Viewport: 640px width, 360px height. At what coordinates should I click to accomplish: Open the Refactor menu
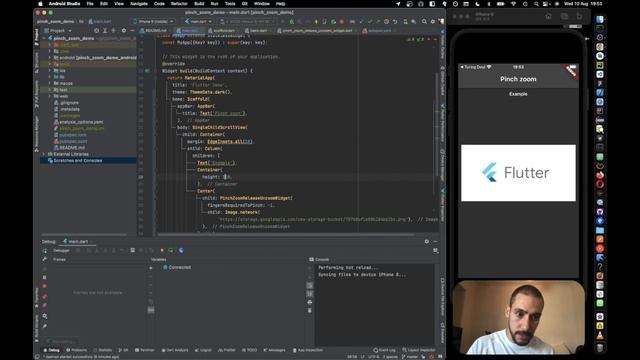point(179,4)
